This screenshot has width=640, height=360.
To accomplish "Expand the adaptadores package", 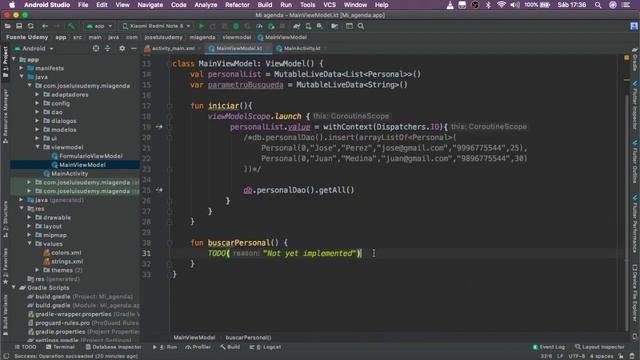I will pyautogui.click(x=37, y=95).
